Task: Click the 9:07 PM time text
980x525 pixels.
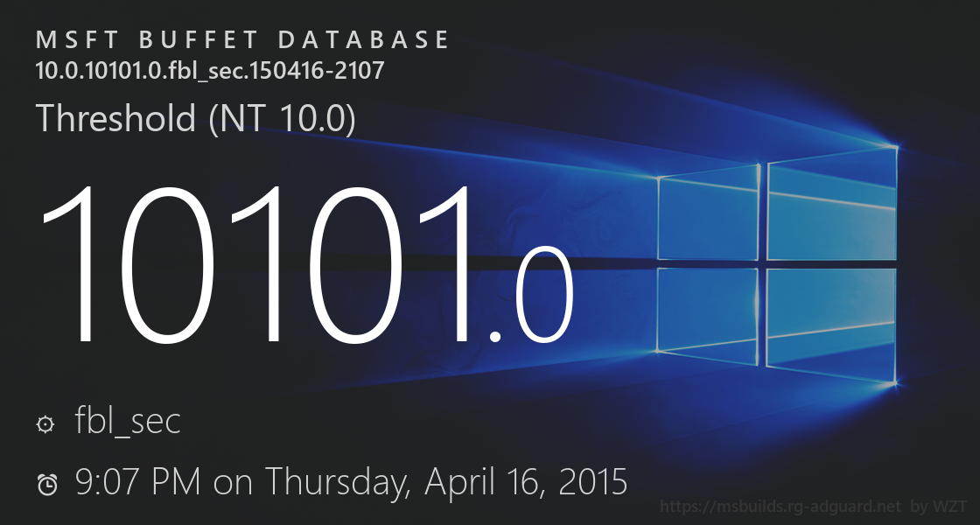Action: pyautogui.click(x=138, y=481)
